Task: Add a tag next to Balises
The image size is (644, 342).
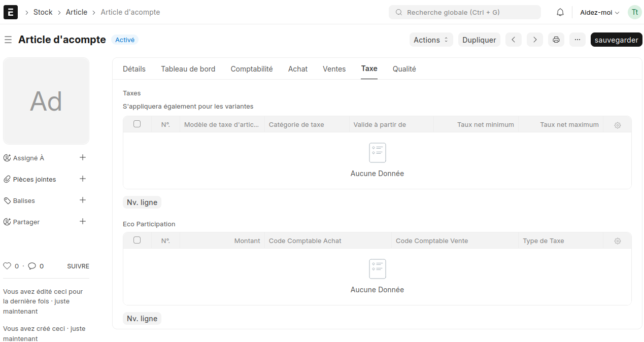Action: tap(83, 200)
